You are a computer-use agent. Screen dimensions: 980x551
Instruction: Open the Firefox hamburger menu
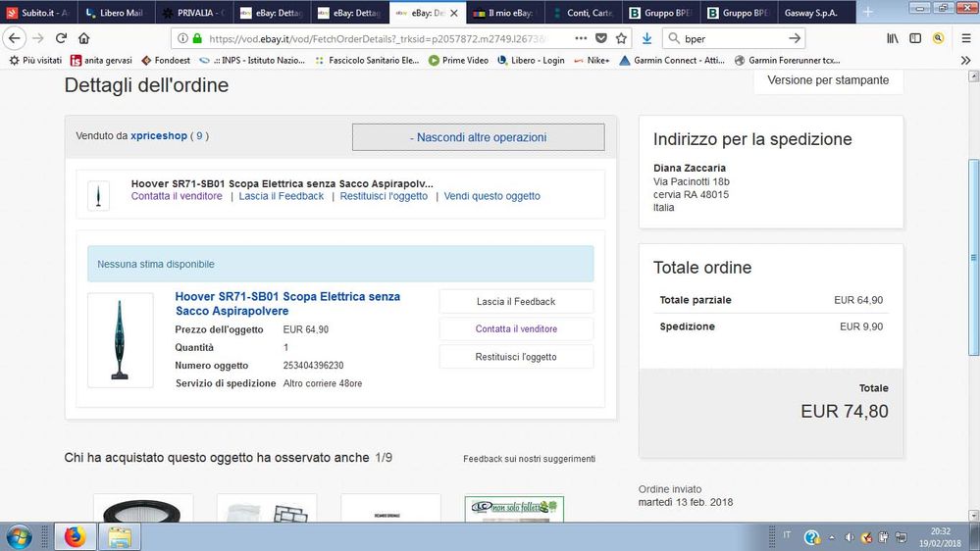pos(965,38)
